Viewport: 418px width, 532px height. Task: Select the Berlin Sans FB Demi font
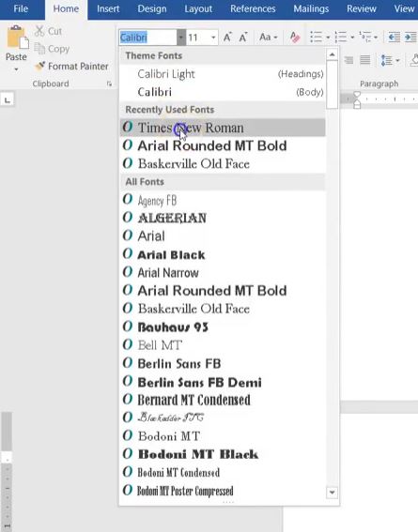click(x=223, y=382)
